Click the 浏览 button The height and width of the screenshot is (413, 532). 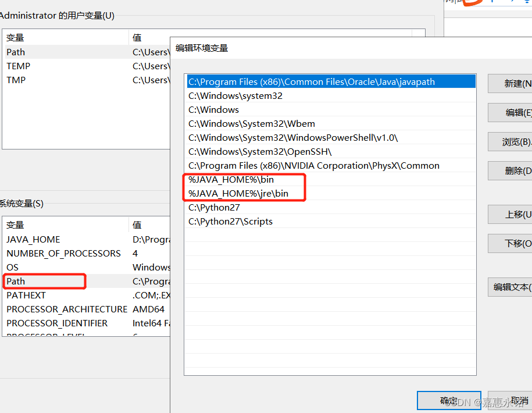510,141
